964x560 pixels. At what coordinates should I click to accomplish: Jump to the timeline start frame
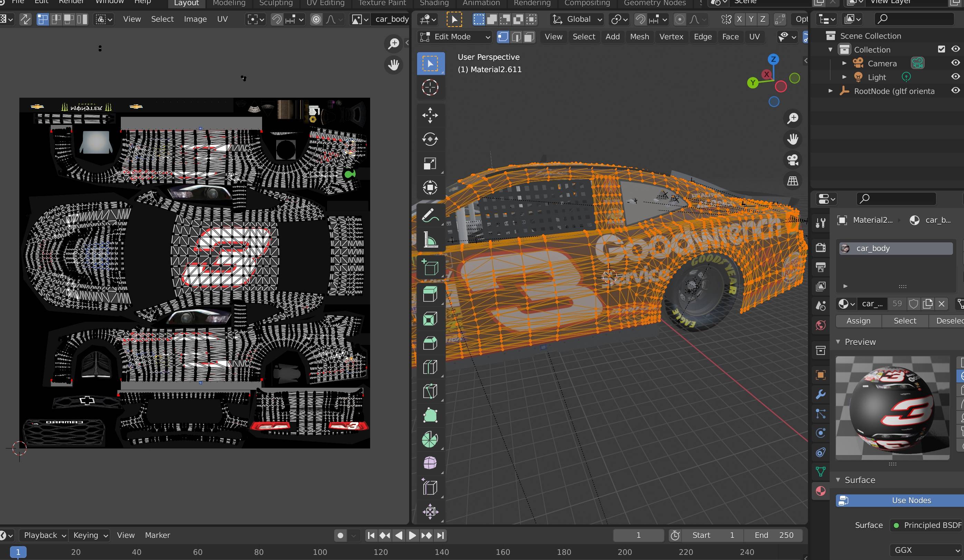pos(371,535)
